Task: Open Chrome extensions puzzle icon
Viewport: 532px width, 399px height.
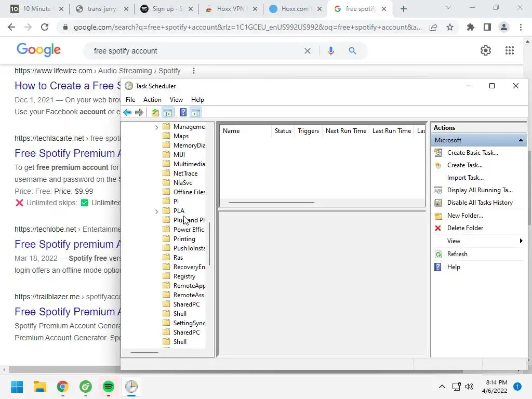Action: 470,27
